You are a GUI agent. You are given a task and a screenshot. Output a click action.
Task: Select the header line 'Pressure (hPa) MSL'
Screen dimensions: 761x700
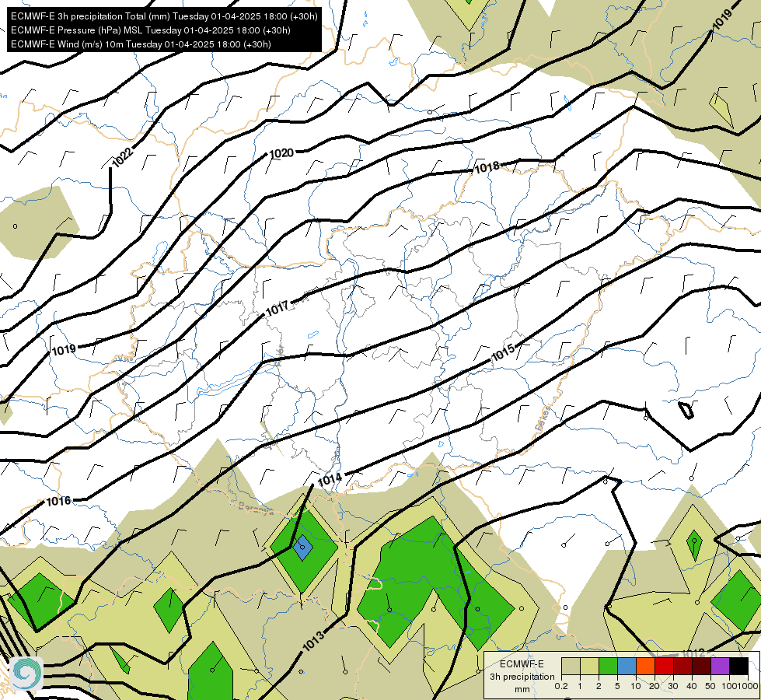point(150,30)
